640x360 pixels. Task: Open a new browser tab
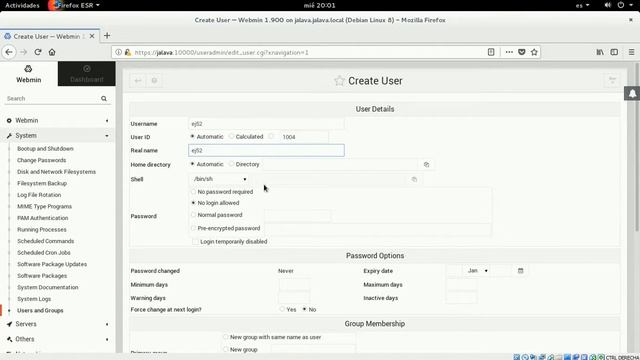107,36
